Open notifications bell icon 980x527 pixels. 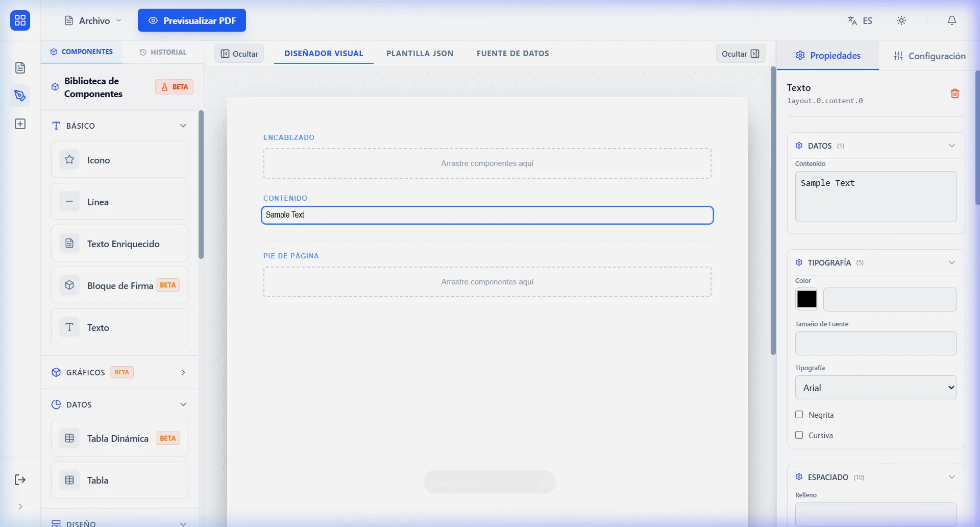(952, 20)
